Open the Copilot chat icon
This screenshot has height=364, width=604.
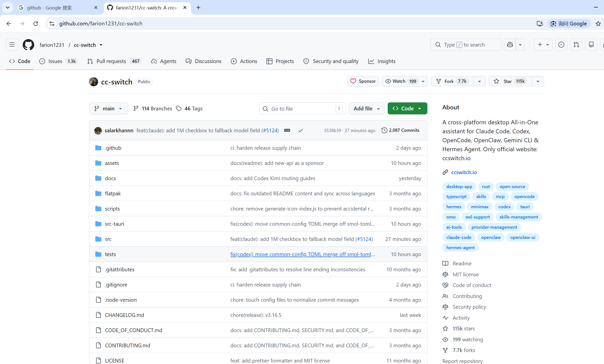coord(510,45)
